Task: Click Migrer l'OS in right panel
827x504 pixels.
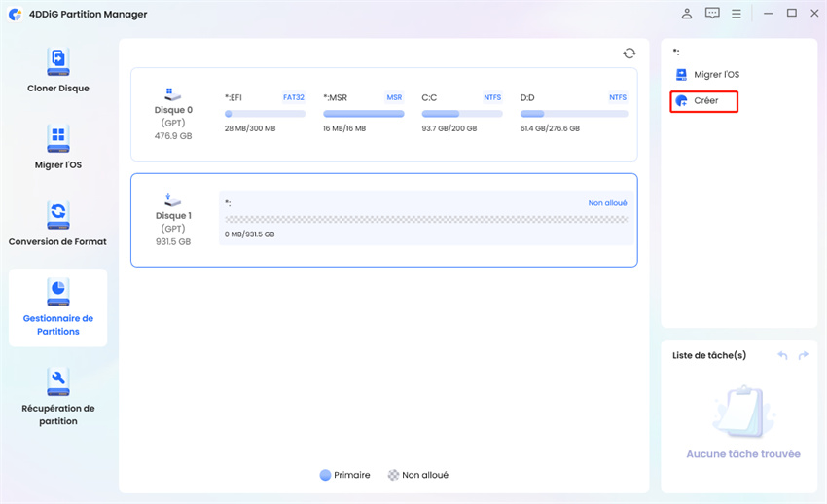Action: click(713, 75)
